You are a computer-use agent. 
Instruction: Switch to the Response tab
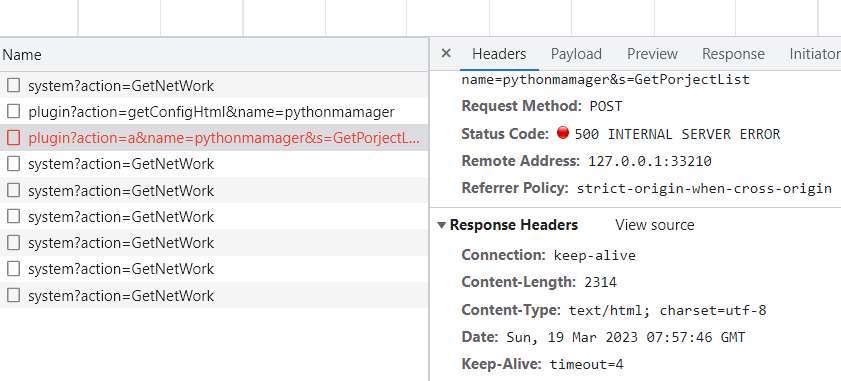733,54
